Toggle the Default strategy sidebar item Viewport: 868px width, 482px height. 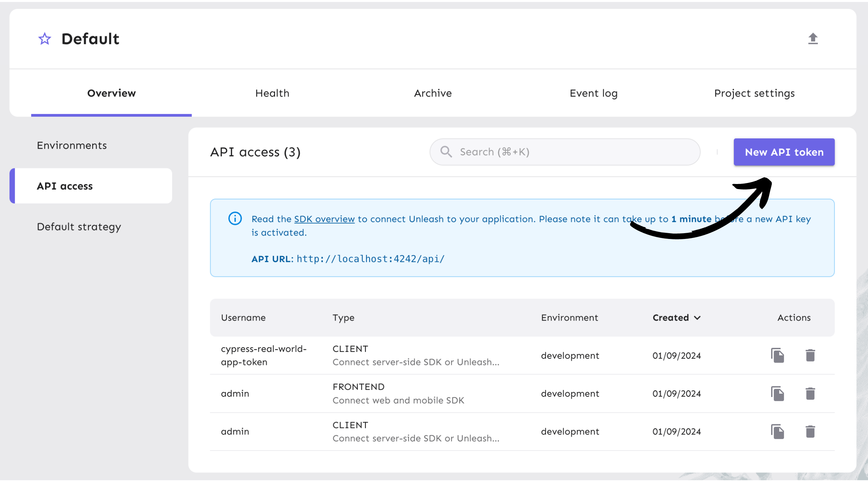(x=79, y=226)
